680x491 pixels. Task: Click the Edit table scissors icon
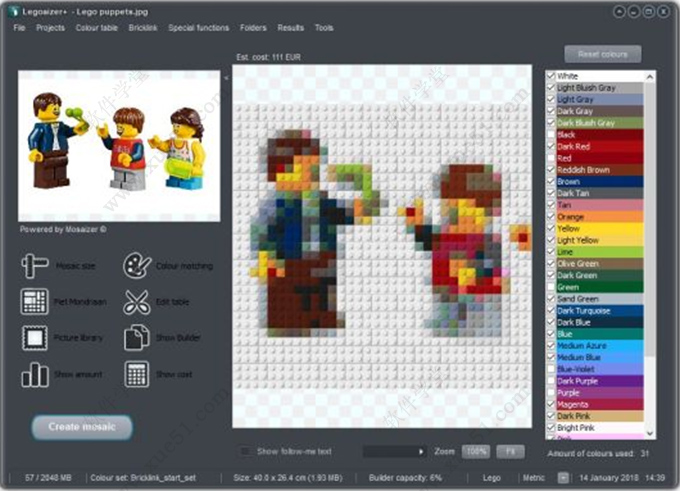[x=136, y=302]
